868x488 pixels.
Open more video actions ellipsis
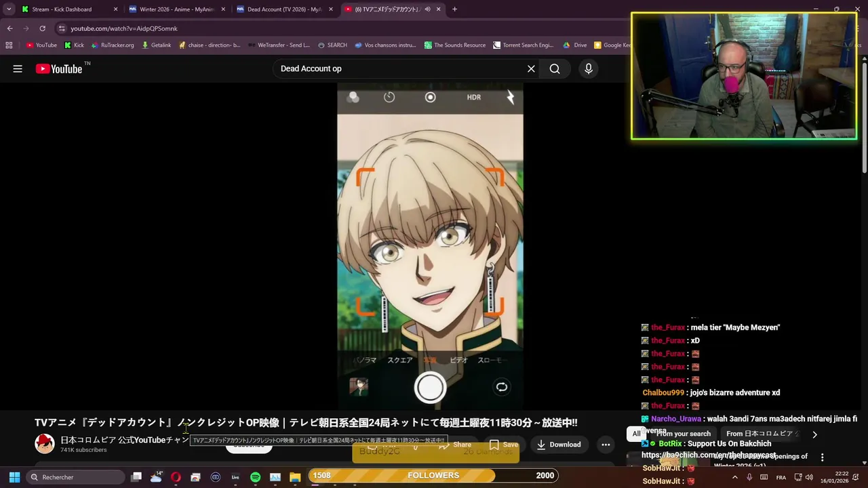(x=606, y=445)
